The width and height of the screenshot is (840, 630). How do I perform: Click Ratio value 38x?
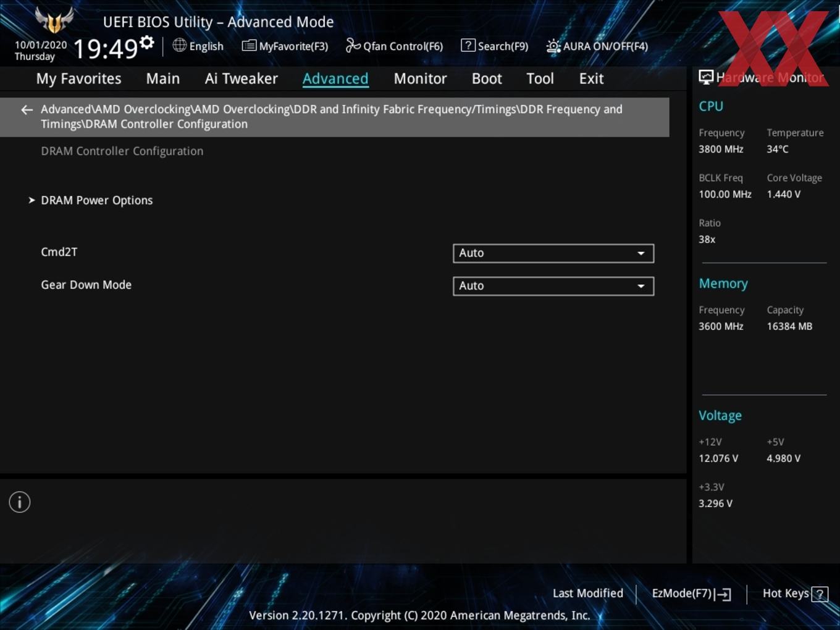click(x=707, y=240)
